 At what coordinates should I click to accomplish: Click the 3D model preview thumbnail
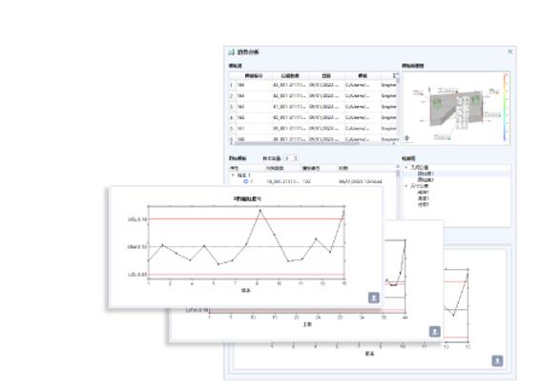click(x=456, y=108)
